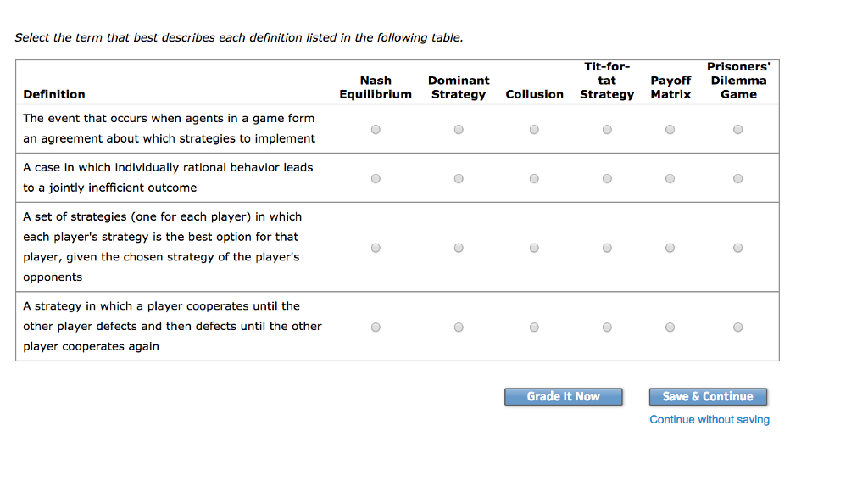This screenshot has height=504, width=868.
Task: Choose Dominant Strategy for jointly inefficient outcome row
Action: (x=459, y=179)
